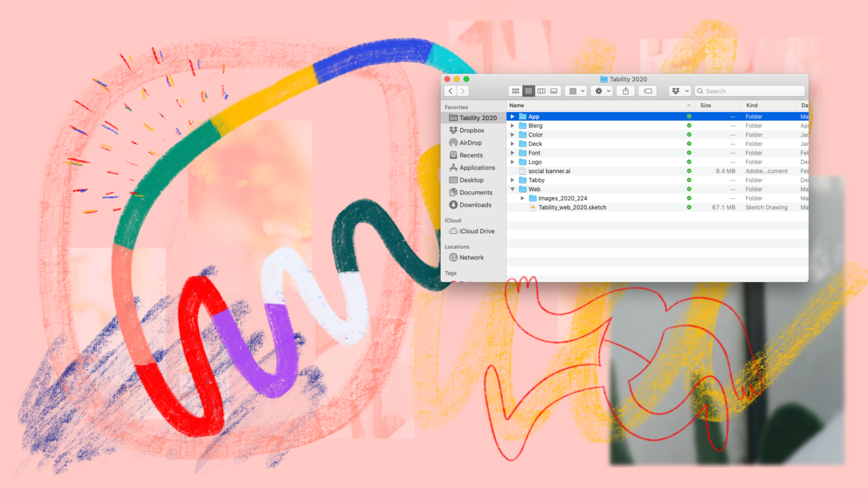The image size is (868, 488).
Task: Open the group-by arrangement dropdown
Action: pyautogui.click(x=576, y=91)
